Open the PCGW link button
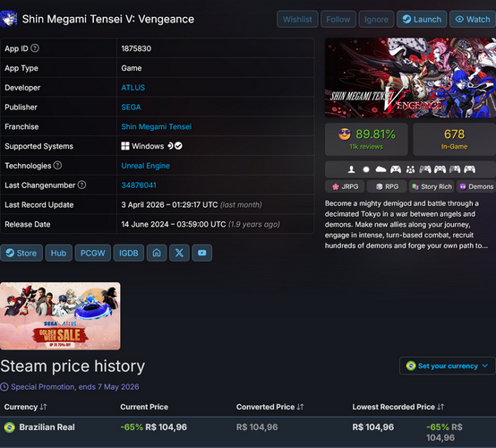This screenshot has width=496, height=448. tap(93, 253)
